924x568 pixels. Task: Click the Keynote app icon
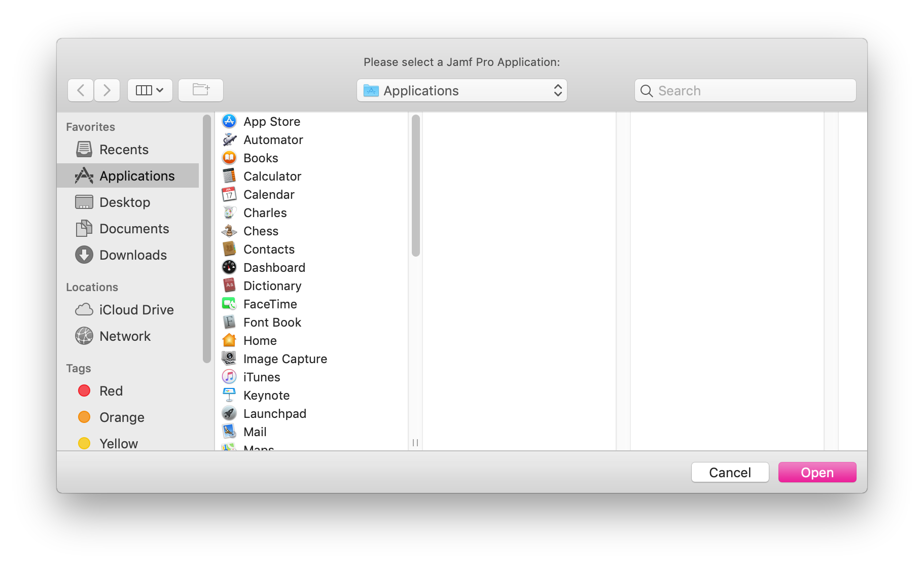(x=229, y=395)
